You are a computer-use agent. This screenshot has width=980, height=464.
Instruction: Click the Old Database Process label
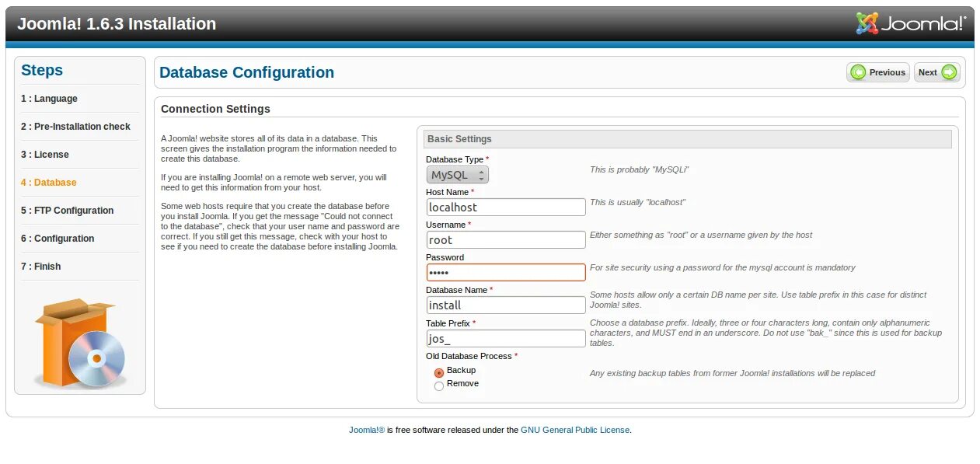pyautogui.click(x=472, y=356)
